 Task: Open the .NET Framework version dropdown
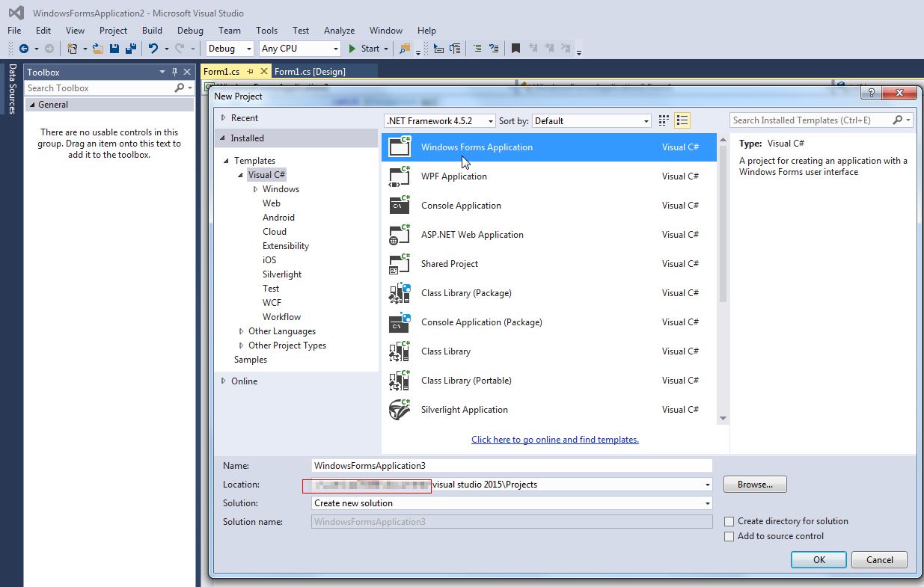[490, 120]
